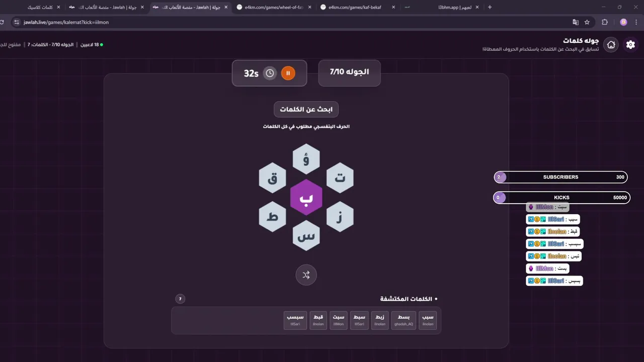Click the clock icon beside 32s

270,73
